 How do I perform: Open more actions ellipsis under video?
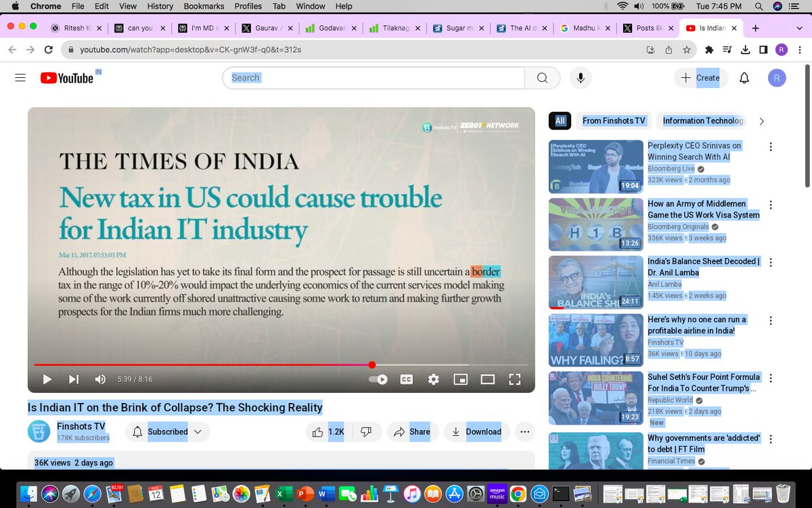click(524, 431)
